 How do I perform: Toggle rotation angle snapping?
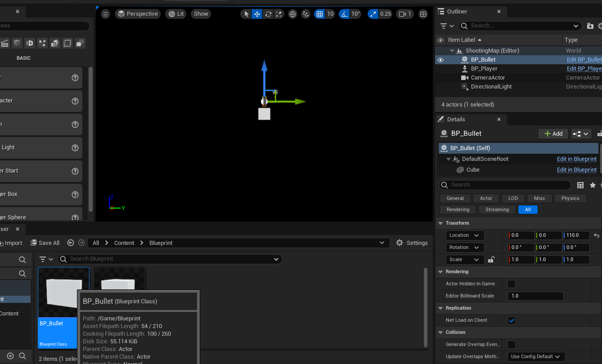344,14
